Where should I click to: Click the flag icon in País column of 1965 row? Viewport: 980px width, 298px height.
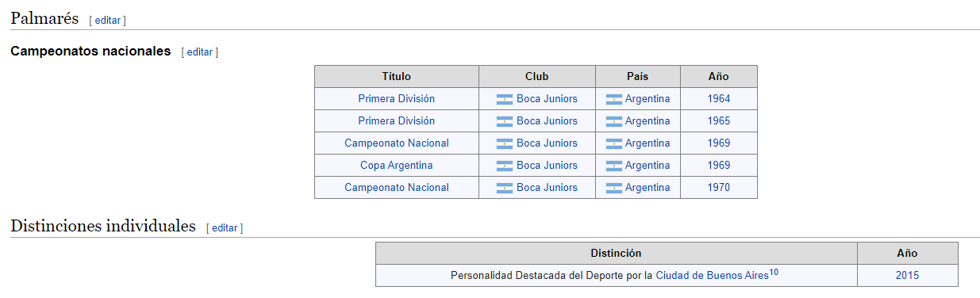tap(614, 121)
